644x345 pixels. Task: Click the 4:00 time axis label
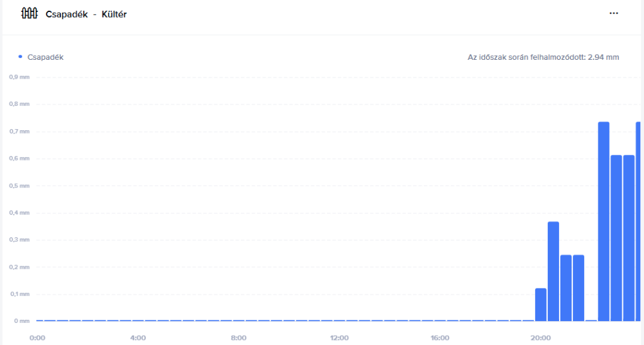[x=138, y=338]
